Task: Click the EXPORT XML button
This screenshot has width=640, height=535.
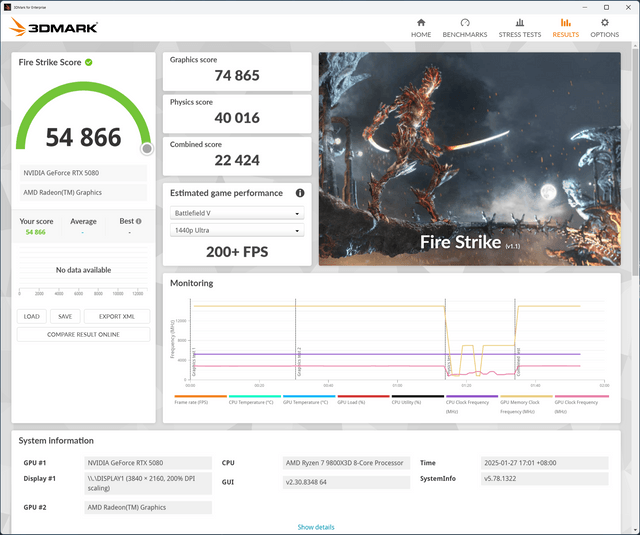Action: pyautogui.click(x=117, y=316)
